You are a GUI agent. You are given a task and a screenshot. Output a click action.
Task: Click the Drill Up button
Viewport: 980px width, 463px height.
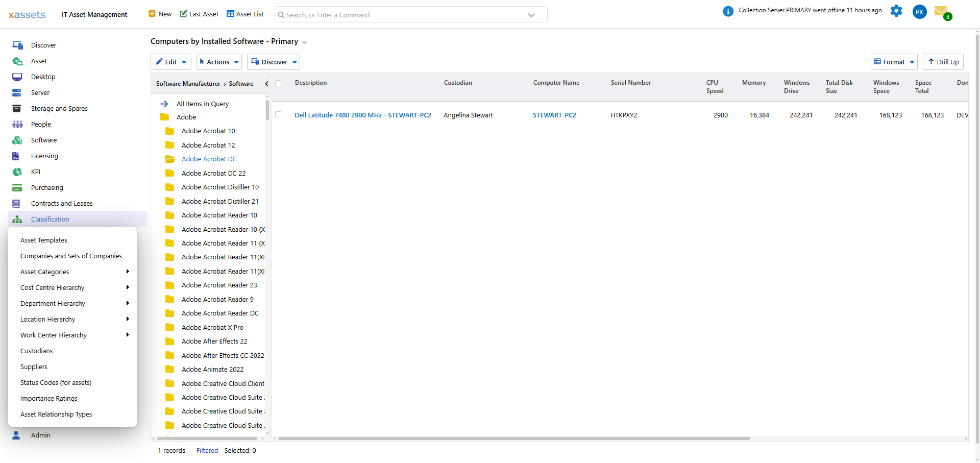point(943,62)
